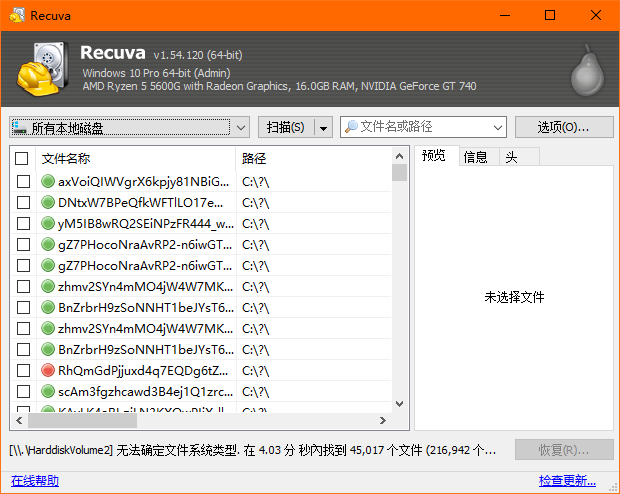Close the Recuva window

point(595,15)
